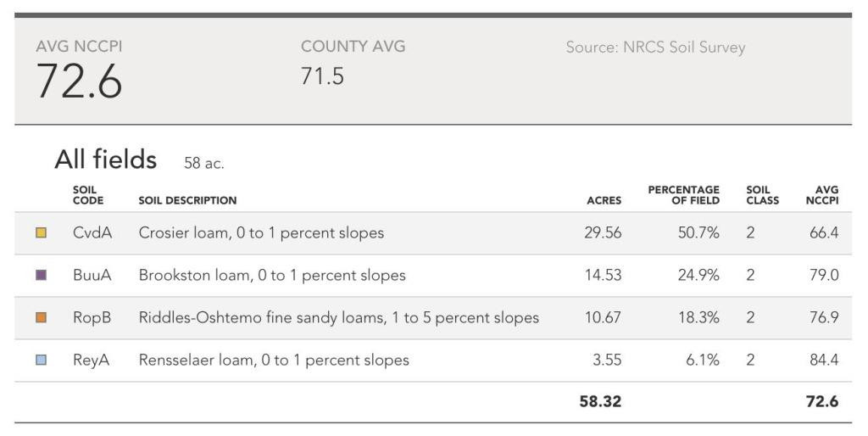Click the Source: NRCS Soil Survey text
Screen dimensions: 868x436
pos(655,48)
